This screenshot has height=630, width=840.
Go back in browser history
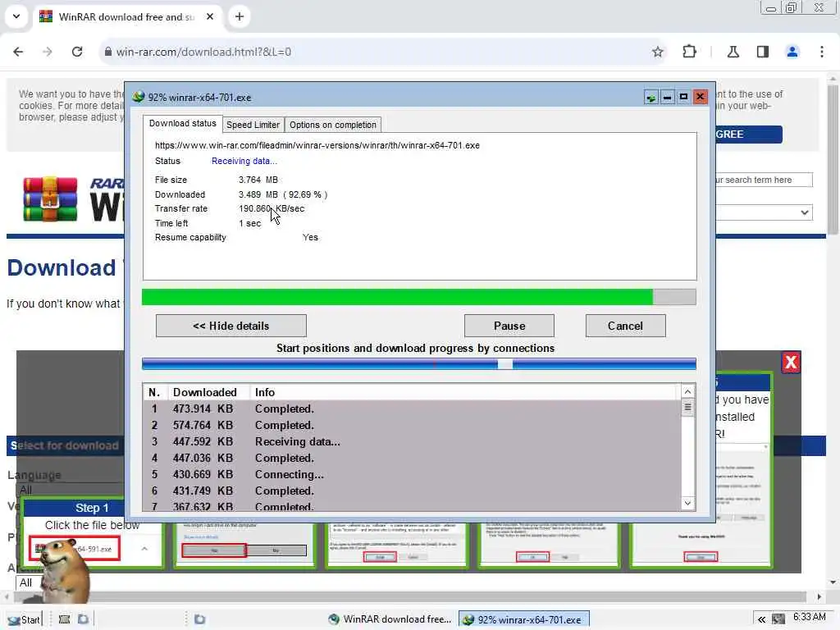pos(18,52)
